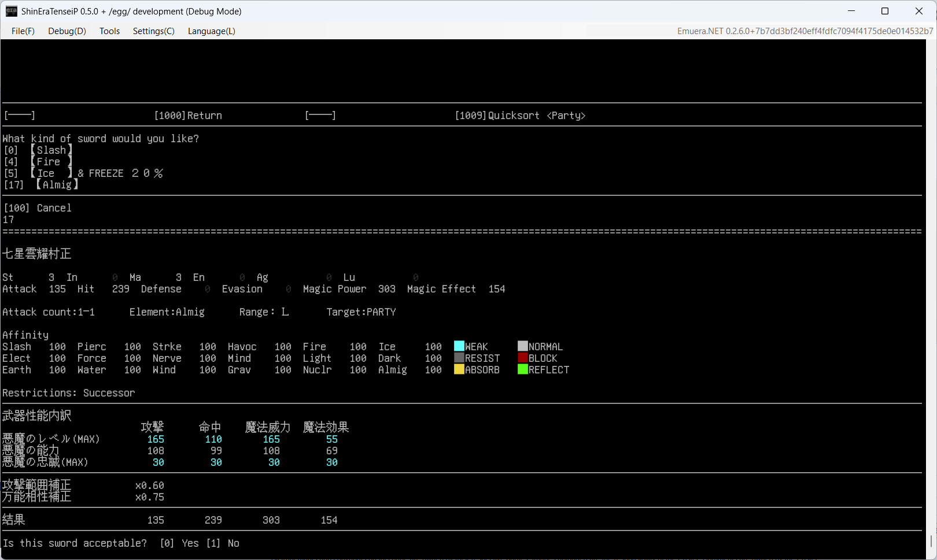Reject the sword with [1] No
The width and height of the screenshot is (937, 560).
(223, 543)
